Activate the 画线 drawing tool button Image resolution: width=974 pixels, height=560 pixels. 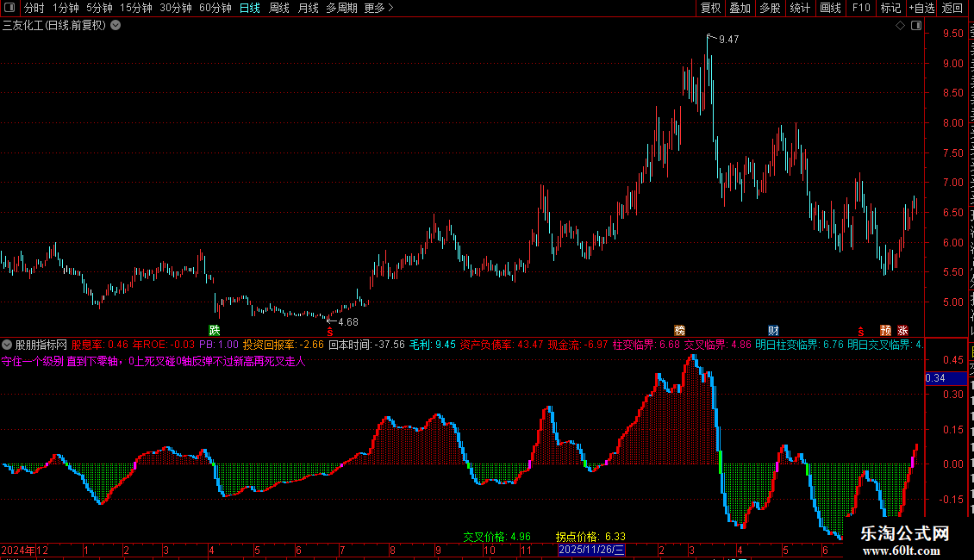[x=831, y=8]
